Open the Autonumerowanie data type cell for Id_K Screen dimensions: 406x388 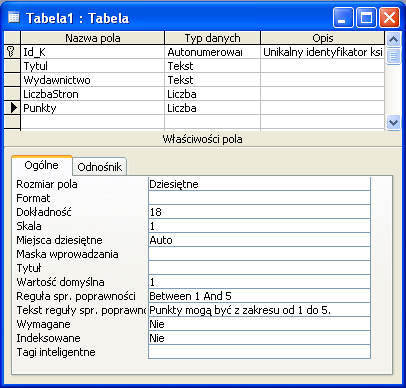click(212, 52)
